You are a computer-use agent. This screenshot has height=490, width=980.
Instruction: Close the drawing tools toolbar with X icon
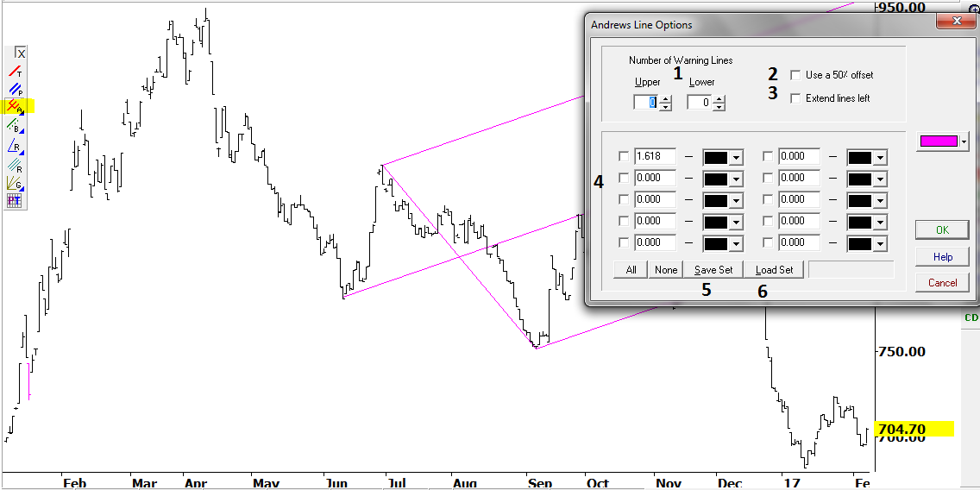tap(20, 53)
